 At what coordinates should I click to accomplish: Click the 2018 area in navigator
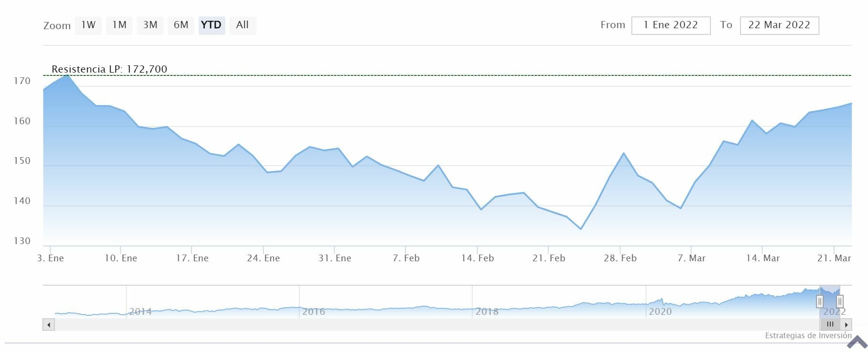coord(487,311)
